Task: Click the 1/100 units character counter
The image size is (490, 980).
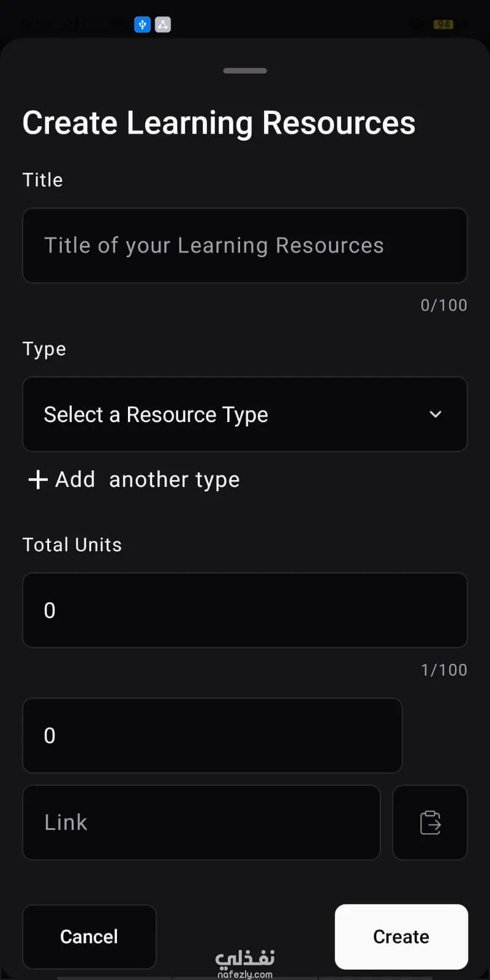Action: (x=443, y=670)
